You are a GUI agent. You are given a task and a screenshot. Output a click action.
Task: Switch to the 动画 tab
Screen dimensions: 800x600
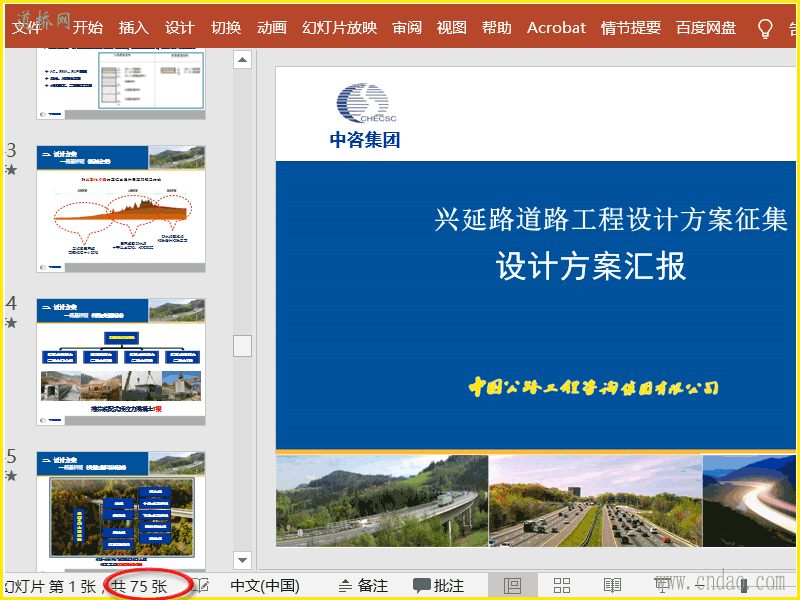coord(271,28)
